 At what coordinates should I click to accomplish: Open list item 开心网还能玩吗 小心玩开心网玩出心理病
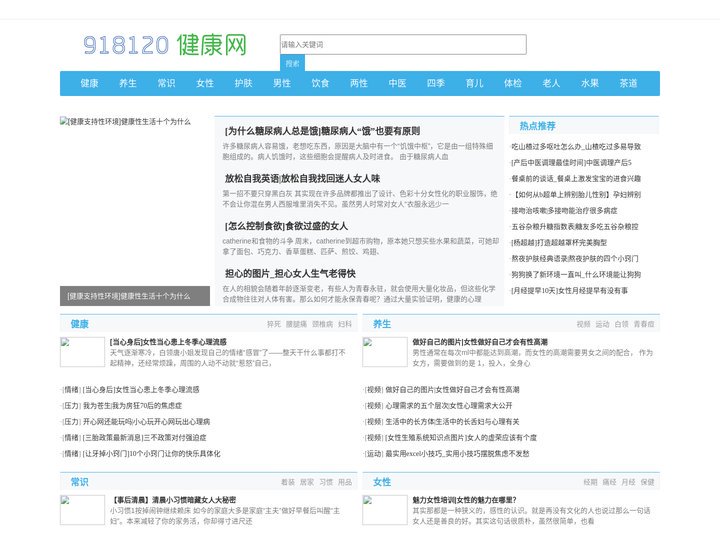click(146, 422)
